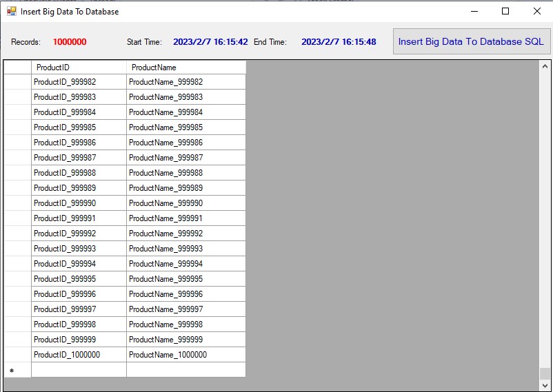
Task: Select cell ProductName_999992
Action: 186,234
